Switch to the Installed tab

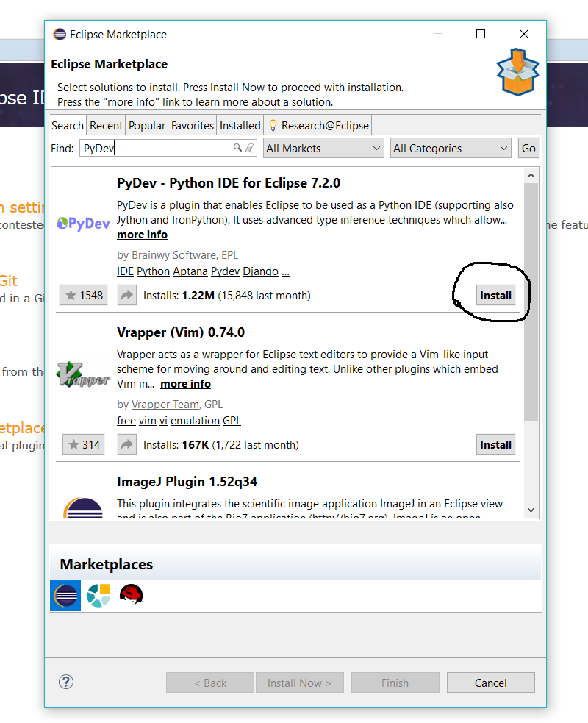[240, 126]
